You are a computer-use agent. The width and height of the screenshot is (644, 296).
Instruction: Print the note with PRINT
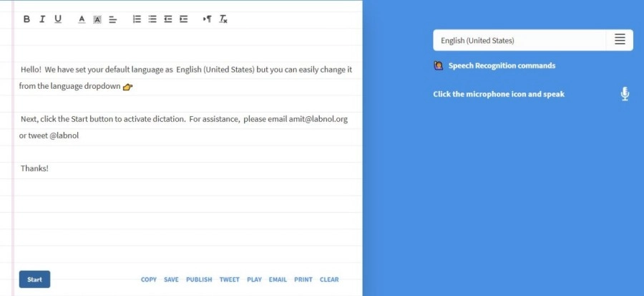coord(303,280)
